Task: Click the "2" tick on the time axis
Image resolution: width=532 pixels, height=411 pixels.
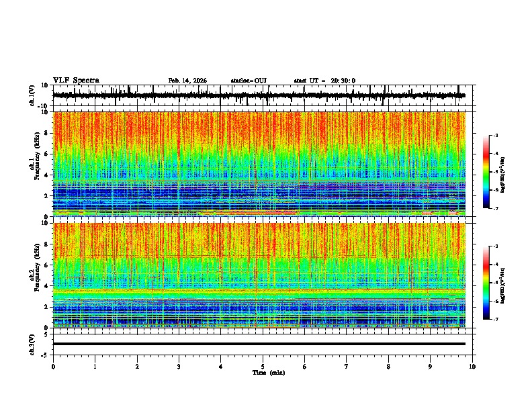Action: coord(137,367)
